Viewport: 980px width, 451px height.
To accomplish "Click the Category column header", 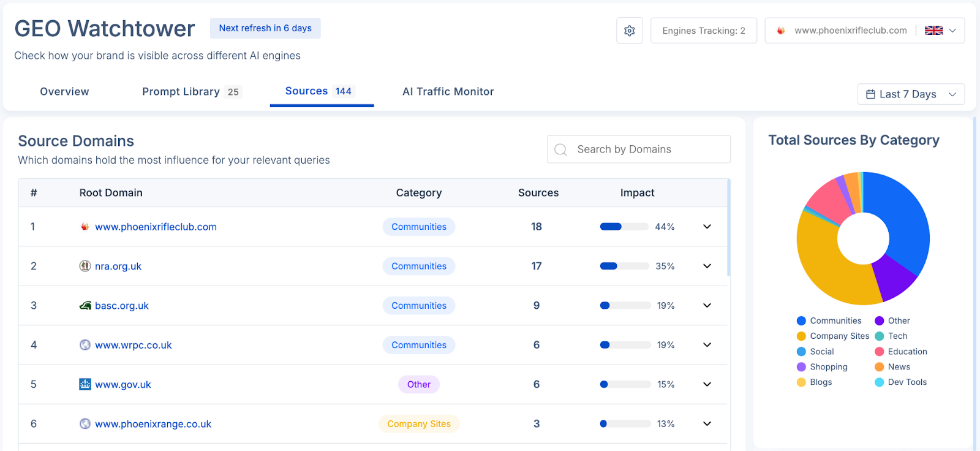I will click(419, 193).
